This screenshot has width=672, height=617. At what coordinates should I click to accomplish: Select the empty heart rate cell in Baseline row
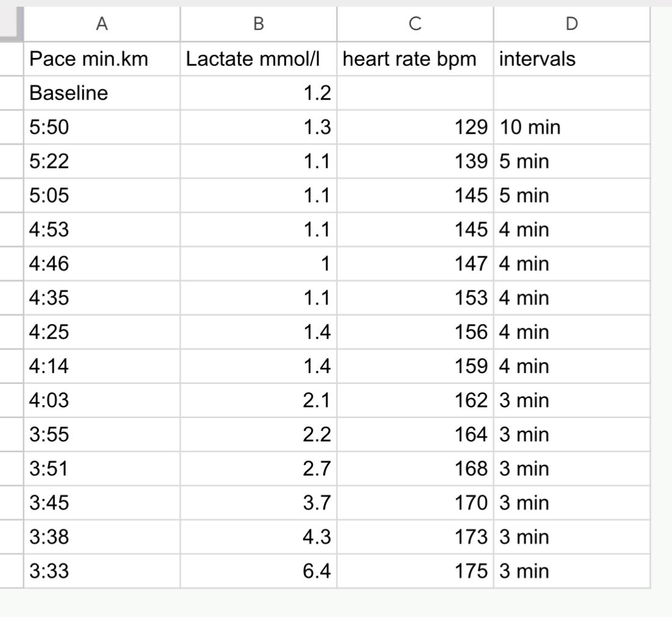click(x=415, y=93)
